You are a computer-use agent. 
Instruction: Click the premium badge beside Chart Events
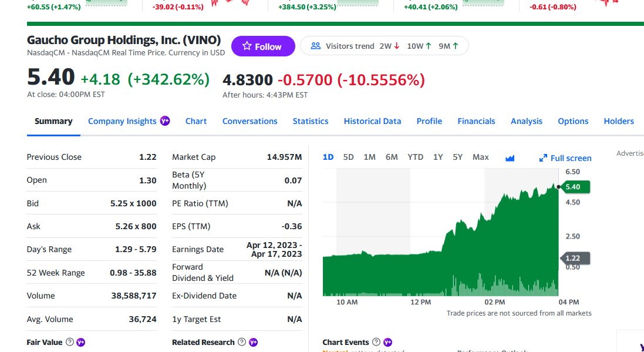(387, 342)
